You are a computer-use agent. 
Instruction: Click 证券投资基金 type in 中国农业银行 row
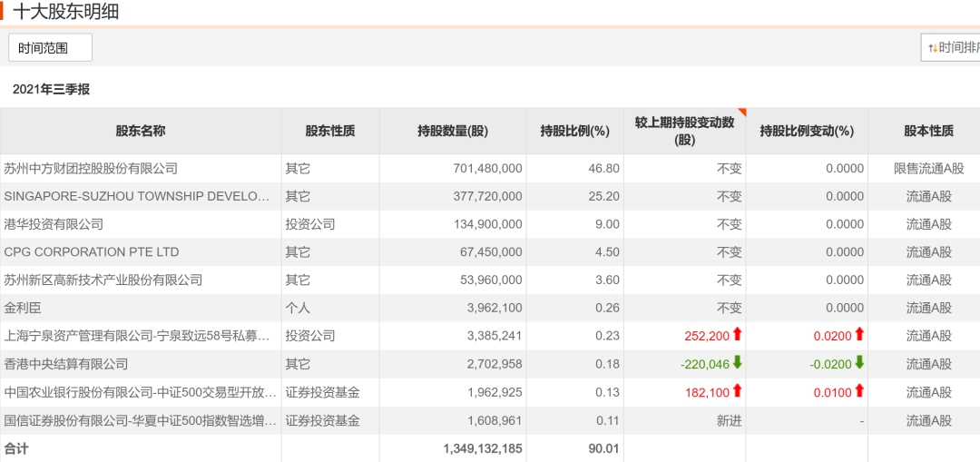click(322, 392)
